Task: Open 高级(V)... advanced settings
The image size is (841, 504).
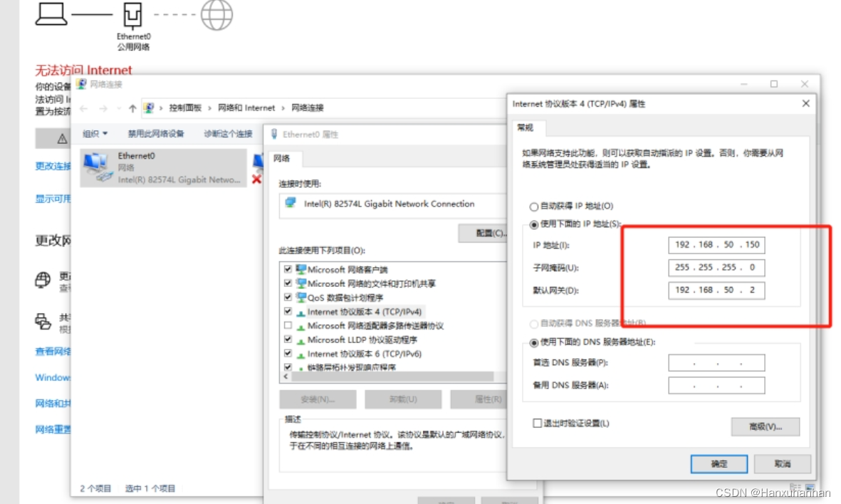Action: 766,427
